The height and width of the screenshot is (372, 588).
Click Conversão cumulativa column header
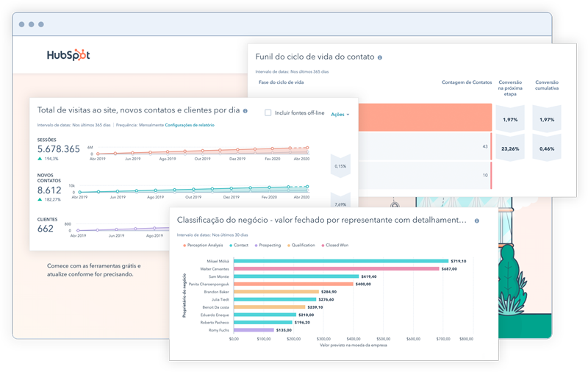[547, 85]
